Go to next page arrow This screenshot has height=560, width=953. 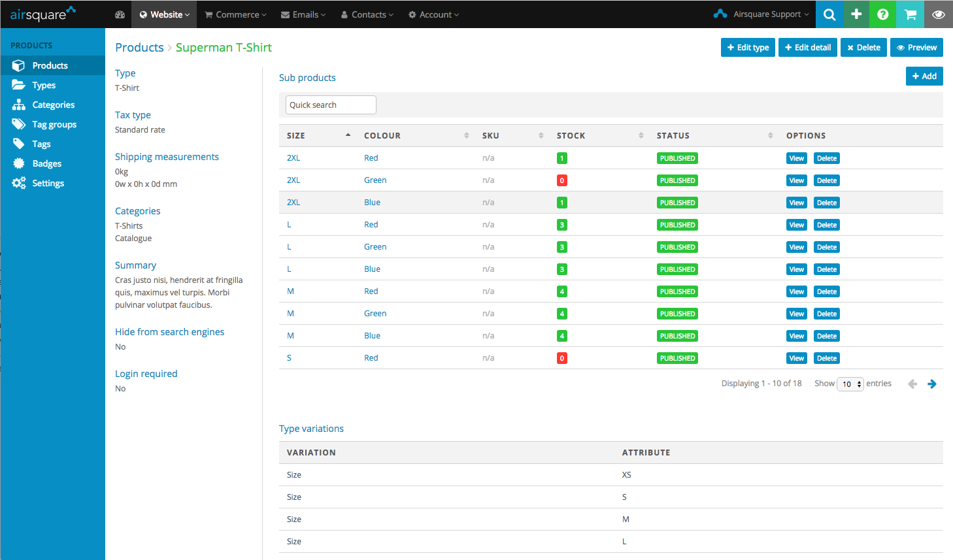point(932,384)
